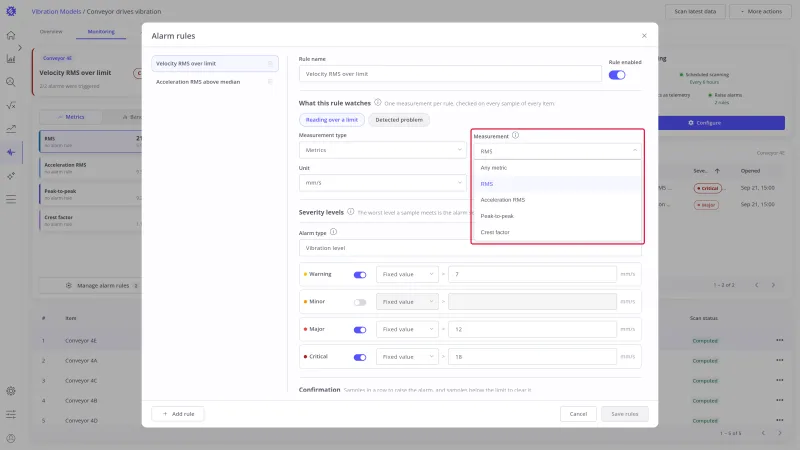Select Acceleration RMS above median rule
This screenshot has height=450, width=800.
pos(215,82)
